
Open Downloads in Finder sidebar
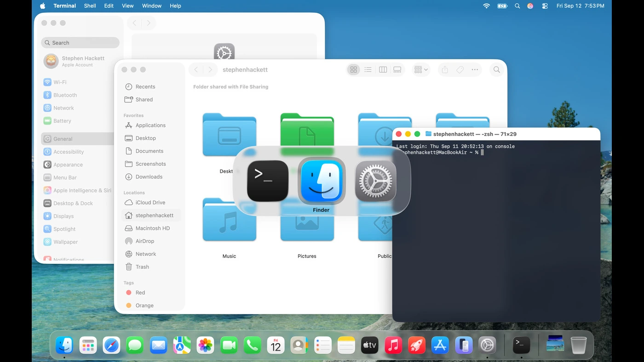coord(151,177)
